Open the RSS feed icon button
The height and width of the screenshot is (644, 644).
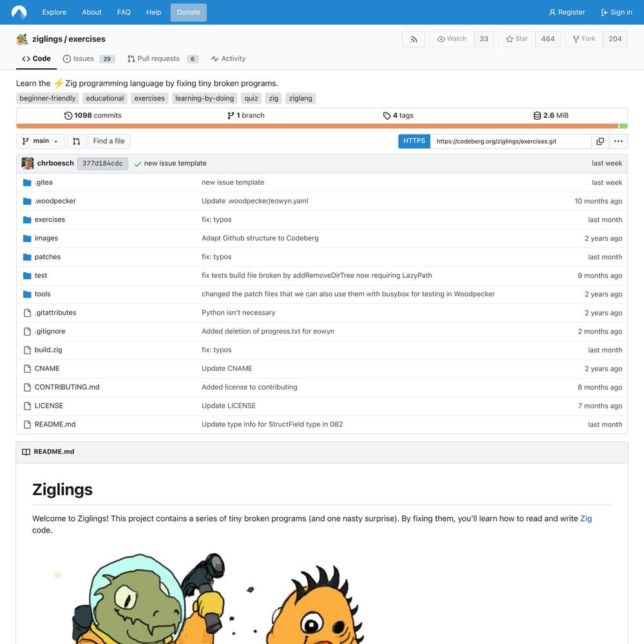[413, 39]
